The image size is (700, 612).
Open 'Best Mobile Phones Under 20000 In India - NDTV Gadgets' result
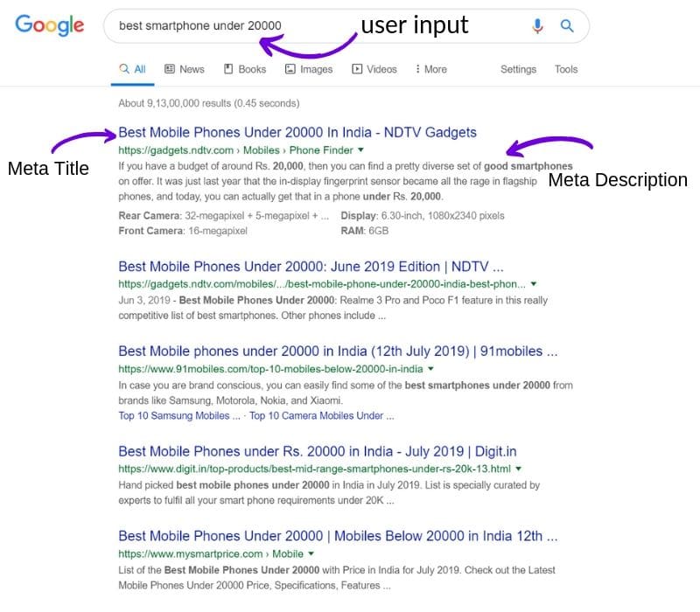click(x=297, y=133)
